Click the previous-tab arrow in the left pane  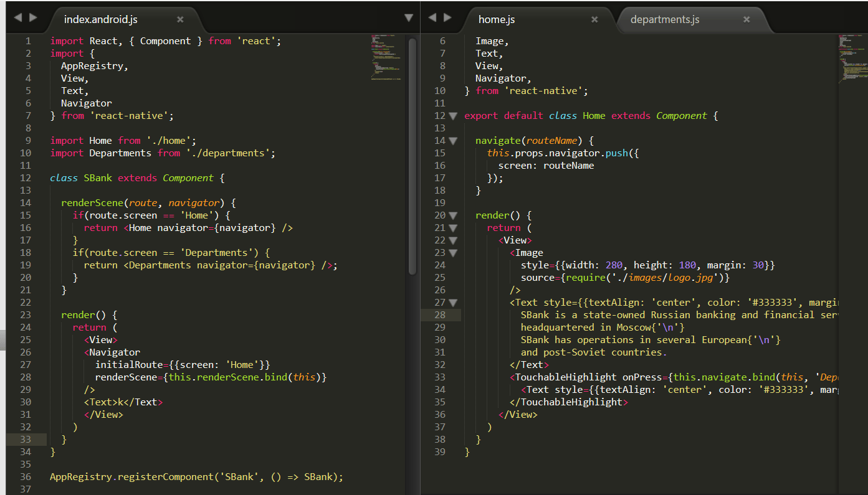click(17, 17)
